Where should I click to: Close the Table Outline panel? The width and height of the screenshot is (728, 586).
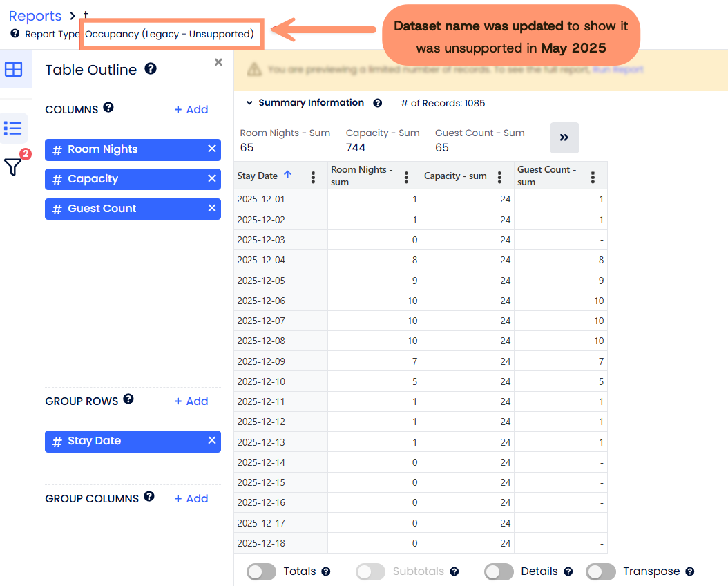[218, 62]
